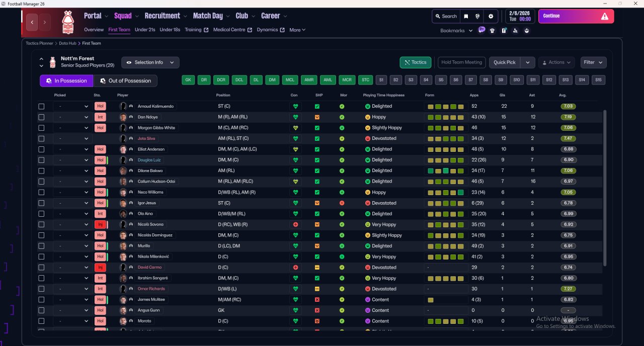Click the back navigation arrow
644x346 pixels.
[33, 22]
